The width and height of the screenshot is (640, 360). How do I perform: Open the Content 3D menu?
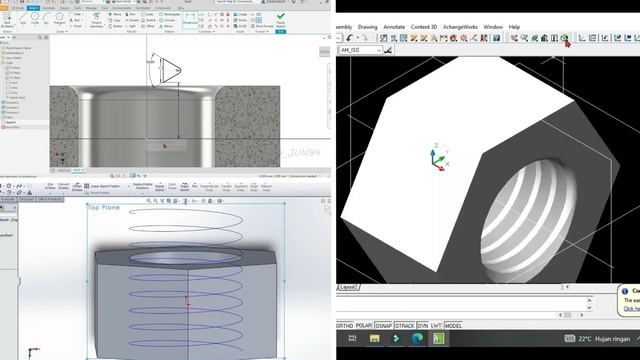pos(424,27)
